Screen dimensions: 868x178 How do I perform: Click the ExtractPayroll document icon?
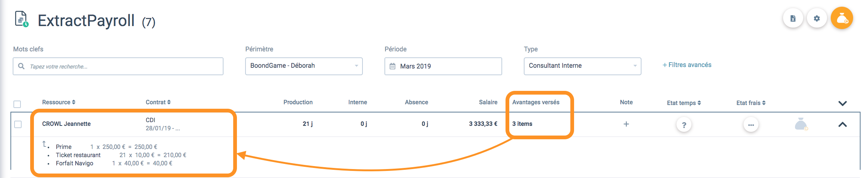pos(22,19)
